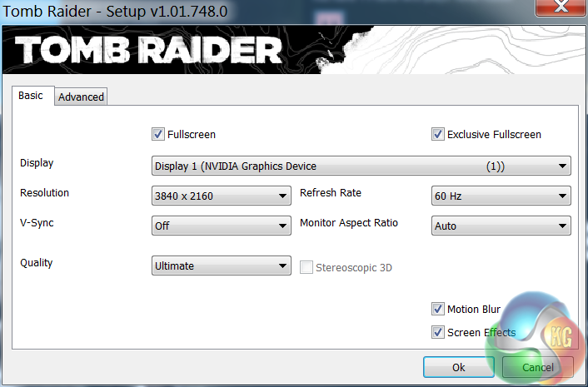Click the Monitor Aspect Ratio label
Viewport: 588px width, 387px height.
tap(349, 223)
